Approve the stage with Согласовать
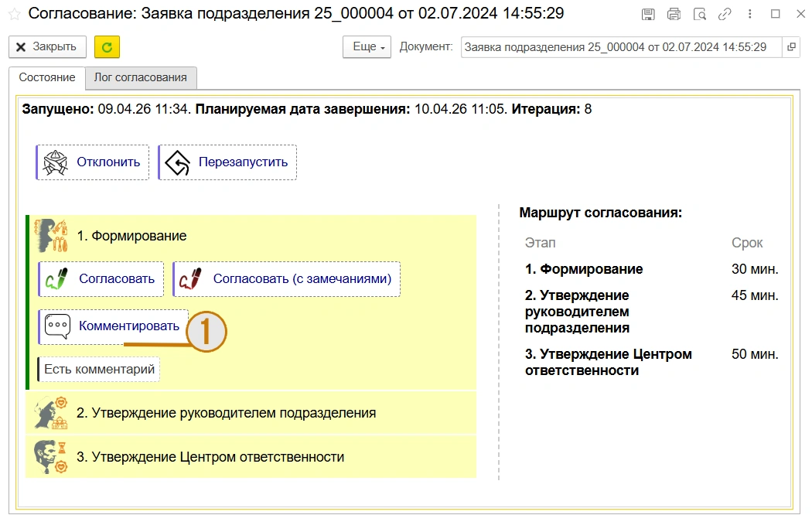This screenshot has height=515, width=812. 101,279
